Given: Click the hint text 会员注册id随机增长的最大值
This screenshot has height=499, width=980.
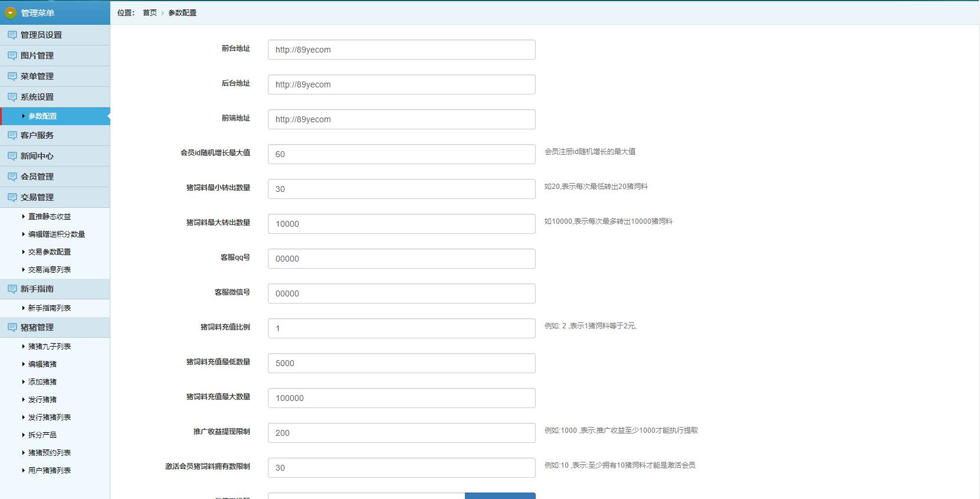Looking at the screenshot, I should click(590, 152).
